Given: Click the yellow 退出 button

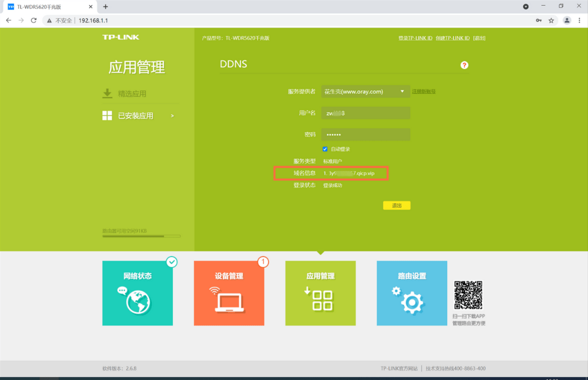Looking at the screenshot, I should (397, 205).
